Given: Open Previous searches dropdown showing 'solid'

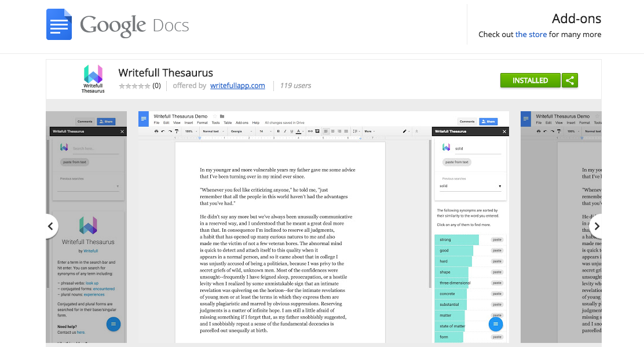Looking at the screenshot, I should tap(470, 187).
